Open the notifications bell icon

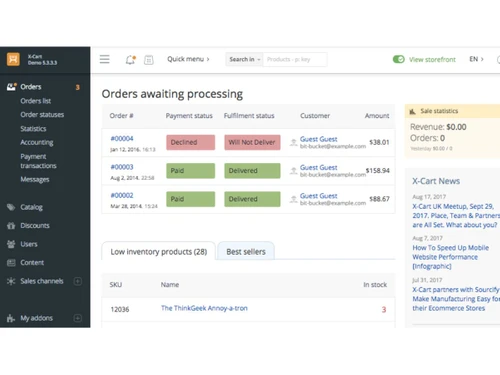pyautogui.click(x=130, y=60)
